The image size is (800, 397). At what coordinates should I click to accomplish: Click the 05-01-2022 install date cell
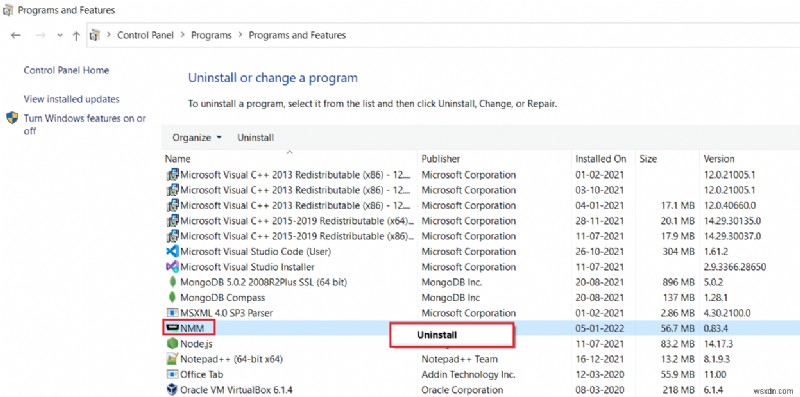(599, 328)
